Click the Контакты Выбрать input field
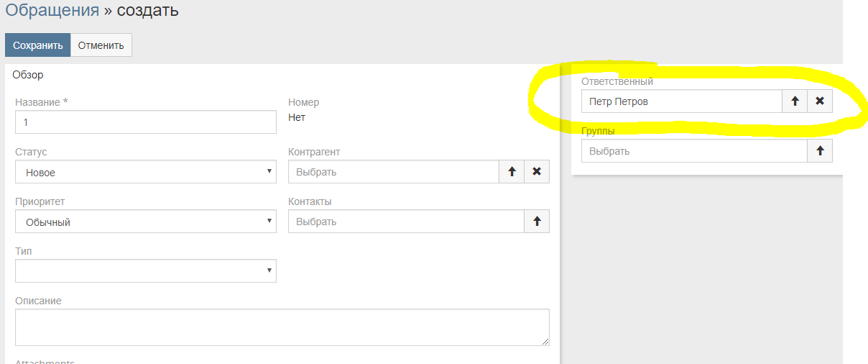This screenshot has width=868, height=364. click(x=406, y=222)
